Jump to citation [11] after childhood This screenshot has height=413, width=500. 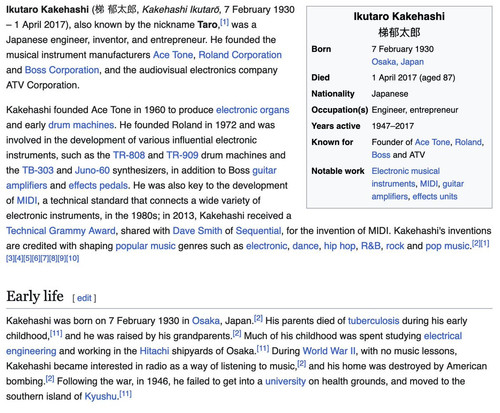(x=56, y=333)
